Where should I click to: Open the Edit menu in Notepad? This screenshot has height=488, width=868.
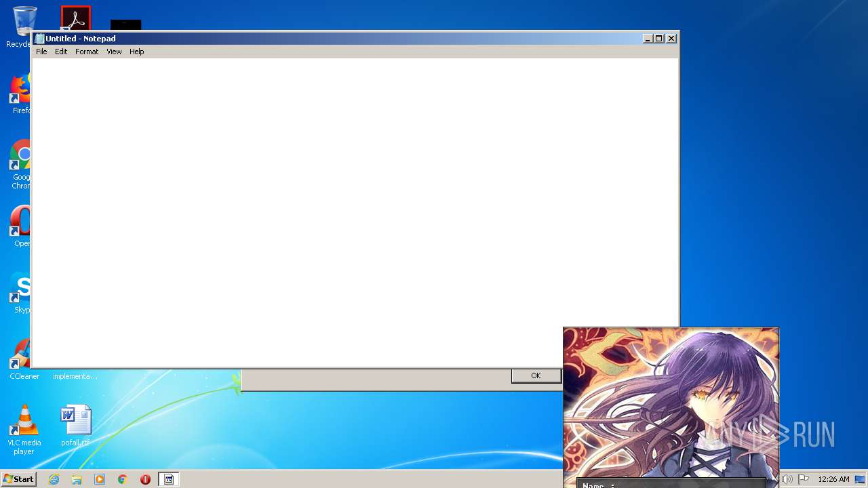click(x=61, y=52)
